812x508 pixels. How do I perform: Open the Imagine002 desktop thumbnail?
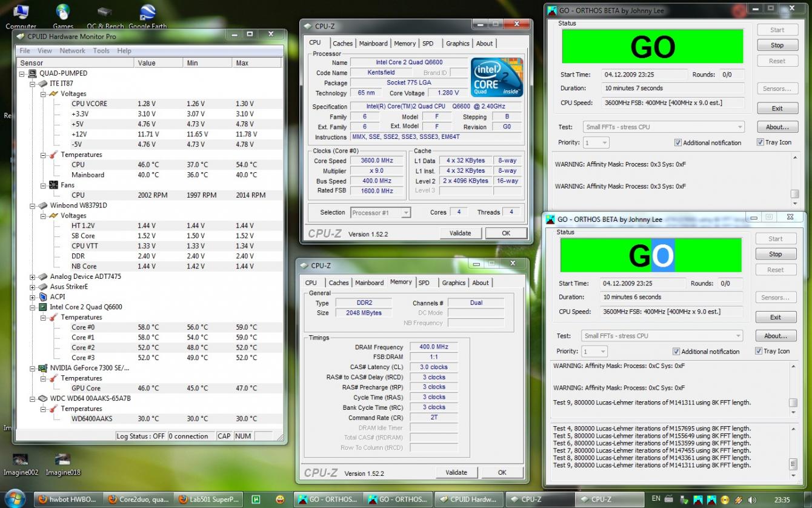[x=21, y=464]
